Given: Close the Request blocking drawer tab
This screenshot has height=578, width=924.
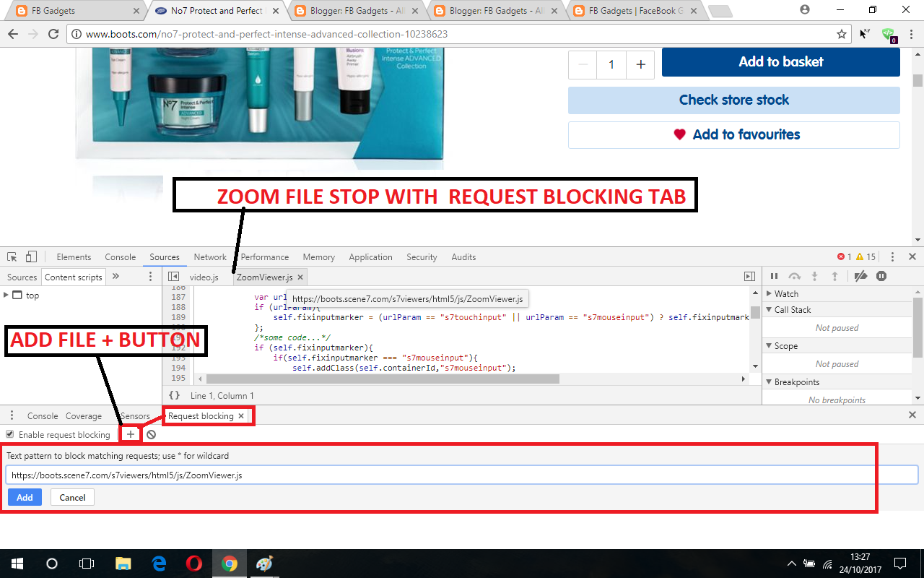Looking at the screenshot, I should (241, 415).
